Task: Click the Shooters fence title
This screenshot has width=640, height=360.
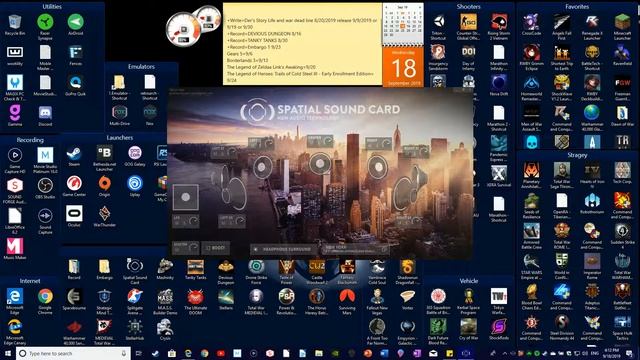Action: point(468,7)
